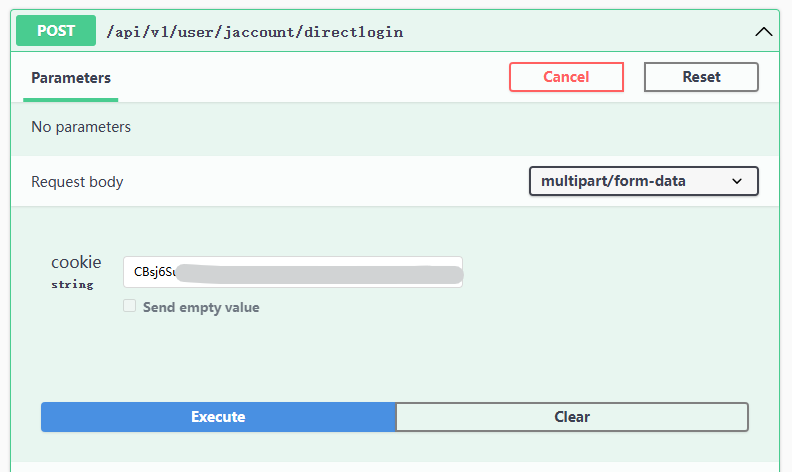
Task: Click the "cookie" parameter name label
Action: (x=76, y=262)
